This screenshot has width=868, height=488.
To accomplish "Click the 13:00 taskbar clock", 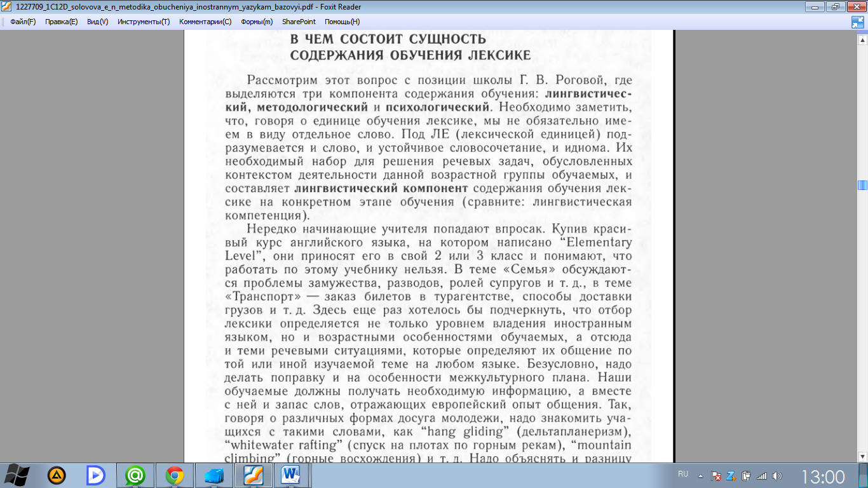I will point(823,477).
